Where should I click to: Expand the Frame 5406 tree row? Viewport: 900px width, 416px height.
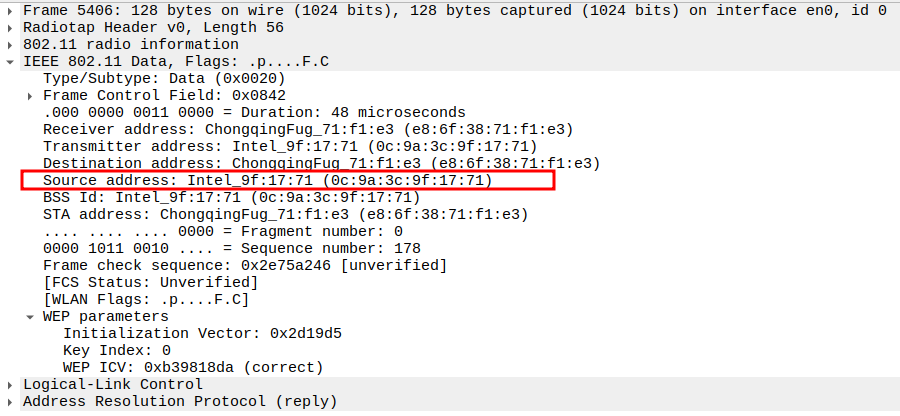click(11, 11)
